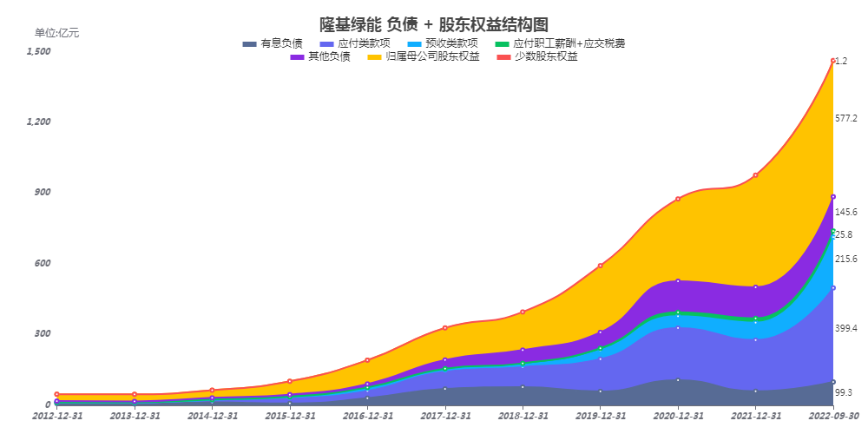Click the dark blue 有息负债 chart area
The width and height of the screenshot is (868, 434).
[x=678, y=393]
